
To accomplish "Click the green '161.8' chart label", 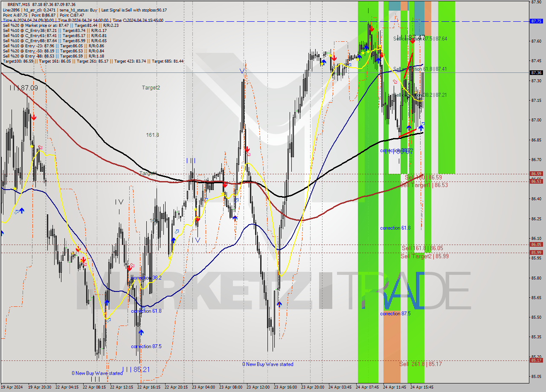I will (152, 135).
